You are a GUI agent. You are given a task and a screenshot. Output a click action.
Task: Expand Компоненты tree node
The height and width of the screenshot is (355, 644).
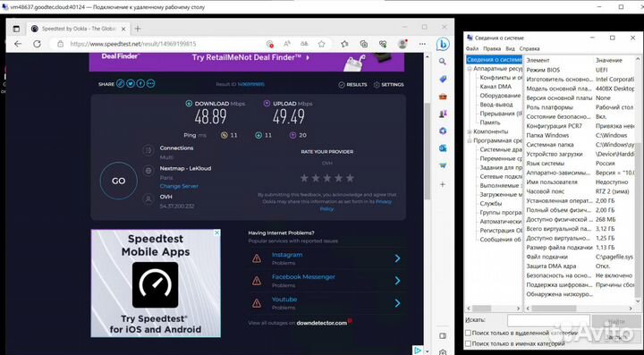[470, 131]
